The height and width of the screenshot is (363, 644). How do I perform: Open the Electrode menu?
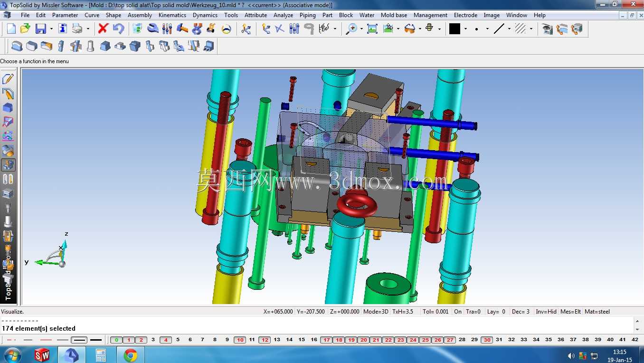(x=466, y=15)
